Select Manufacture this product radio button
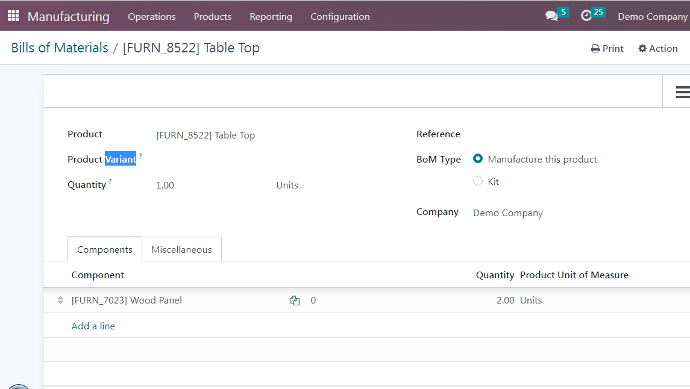The width and height of the screenshot is (690, 389). pos(477,159)
